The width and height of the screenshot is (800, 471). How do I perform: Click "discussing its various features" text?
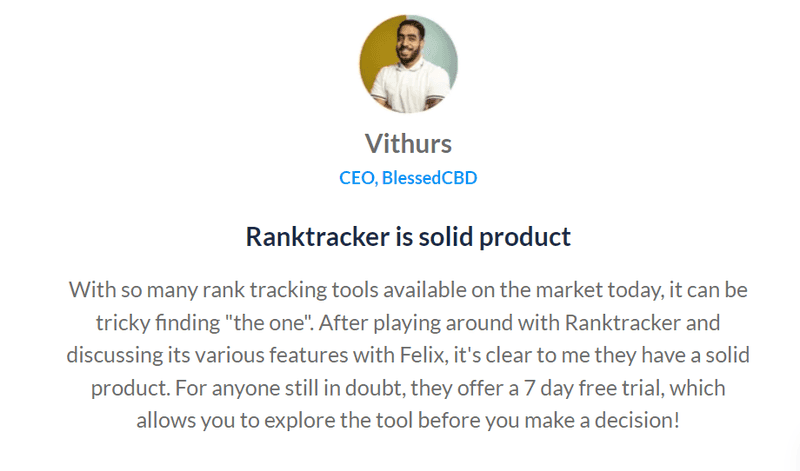click(x=207, y=356)
